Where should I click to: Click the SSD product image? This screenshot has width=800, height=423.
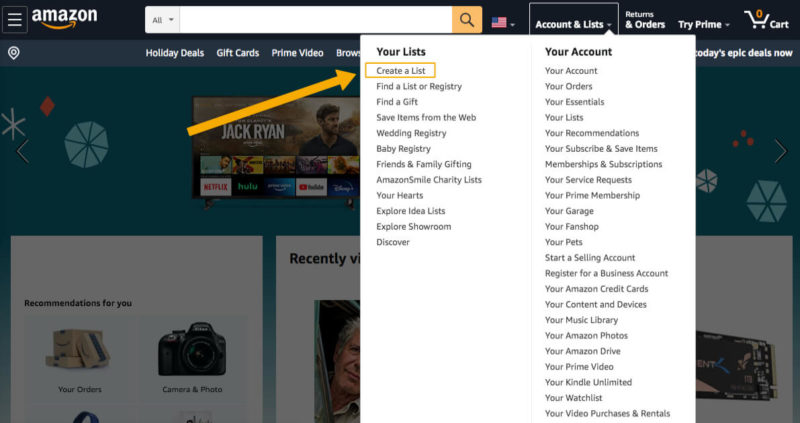pyautogui.click(x=735, y=363)
